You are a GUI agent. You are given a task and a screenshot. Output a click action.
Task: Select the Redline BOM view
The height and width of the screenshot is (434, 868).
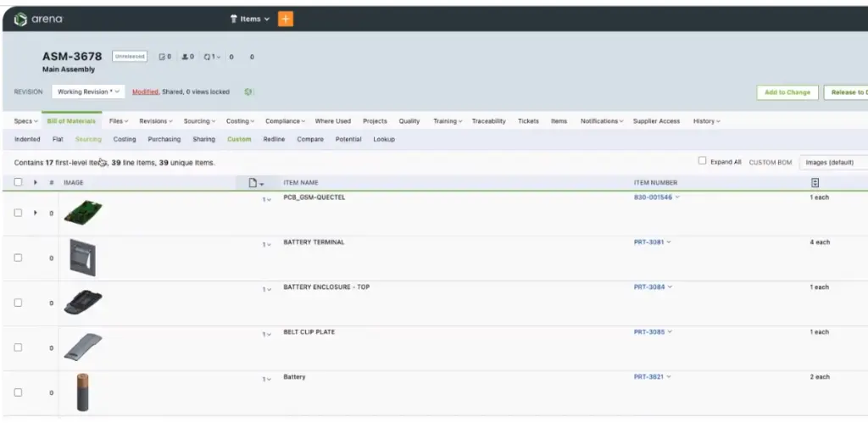point(274,140)
